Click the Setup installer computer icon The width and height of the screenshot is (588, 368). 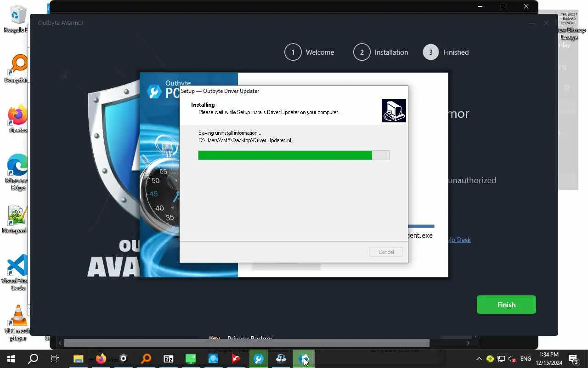(x=394, y=110)
